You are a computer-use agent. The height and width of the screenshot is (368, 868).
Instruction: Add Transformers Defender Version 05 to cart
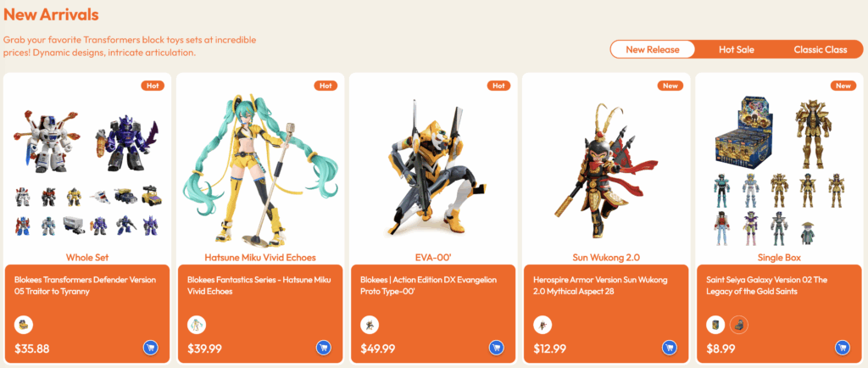151,348
